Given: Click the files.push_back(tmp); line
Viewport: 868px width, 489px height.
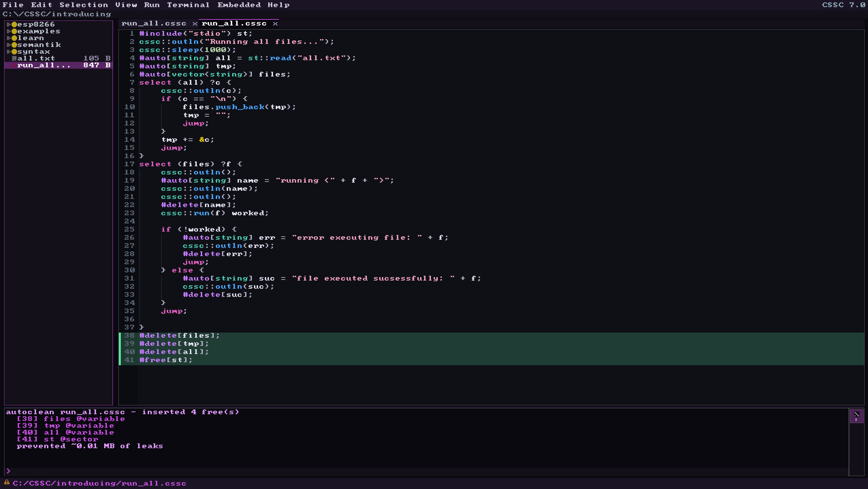Looking at the screenshot, I should [x=239, y=107].
